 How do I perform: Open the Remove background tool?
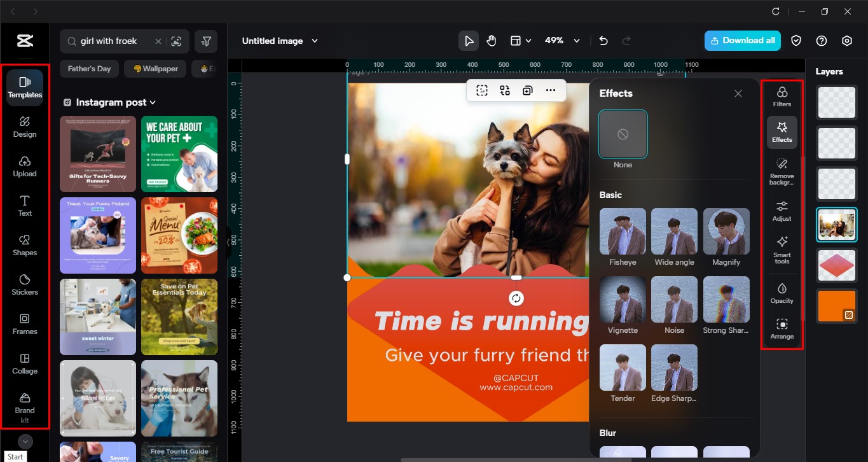782,172
